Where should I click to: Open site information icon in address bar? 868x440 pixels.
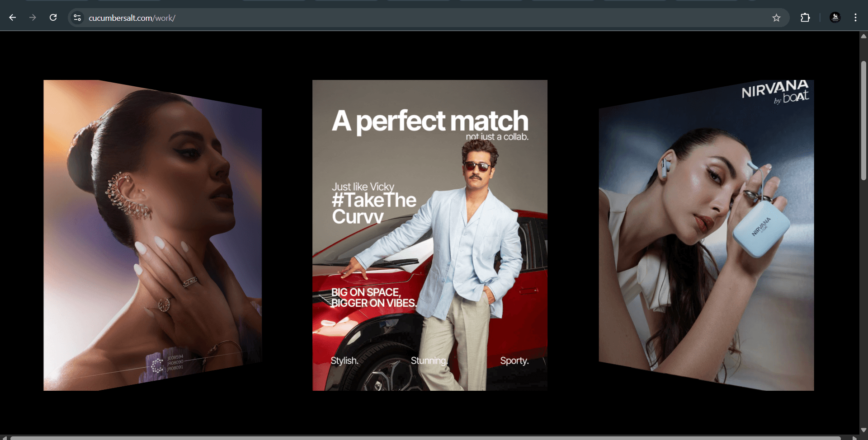tap(77, 18)
